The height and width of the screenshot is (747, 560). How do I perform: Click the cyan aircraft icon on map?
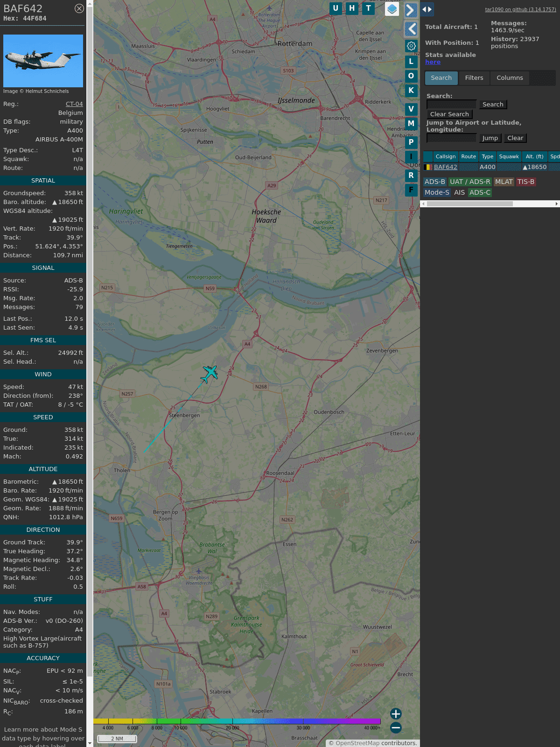pos(210,373)
